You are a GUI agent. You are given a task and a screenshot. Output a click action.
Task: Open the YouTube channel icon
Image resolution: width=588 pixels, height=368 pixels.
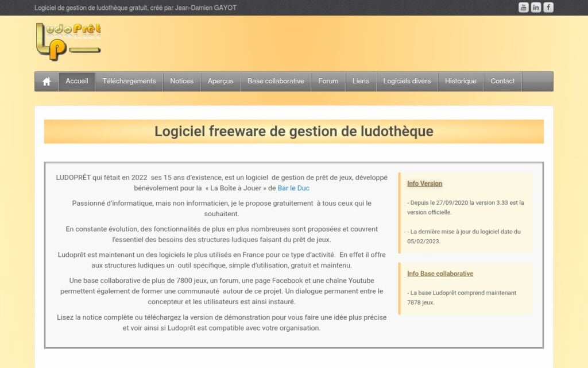(x=524, y=7)
